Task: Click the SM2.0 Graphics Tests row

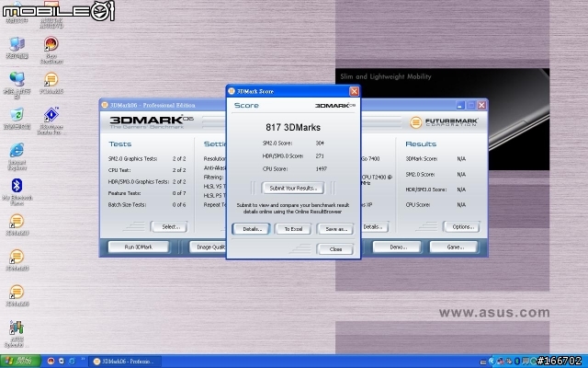Action: click(x=147, y=159)
